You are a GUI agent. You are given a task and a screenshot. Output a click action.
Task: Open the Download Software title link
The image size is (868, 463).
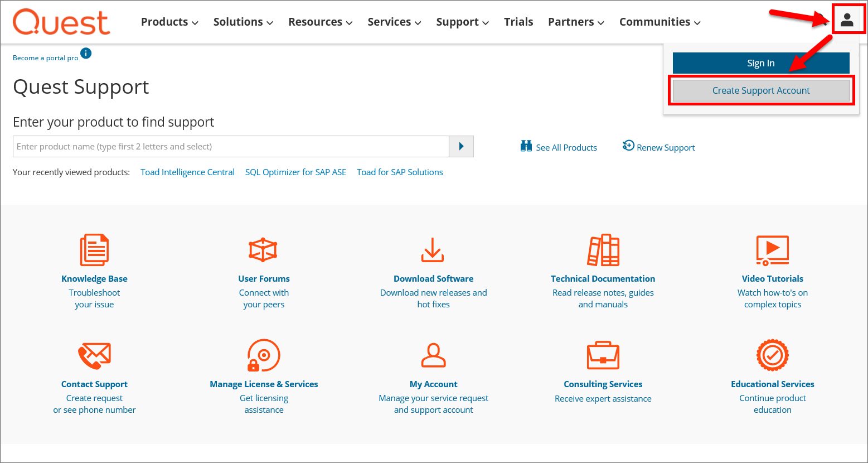click(x=433, y=278)
